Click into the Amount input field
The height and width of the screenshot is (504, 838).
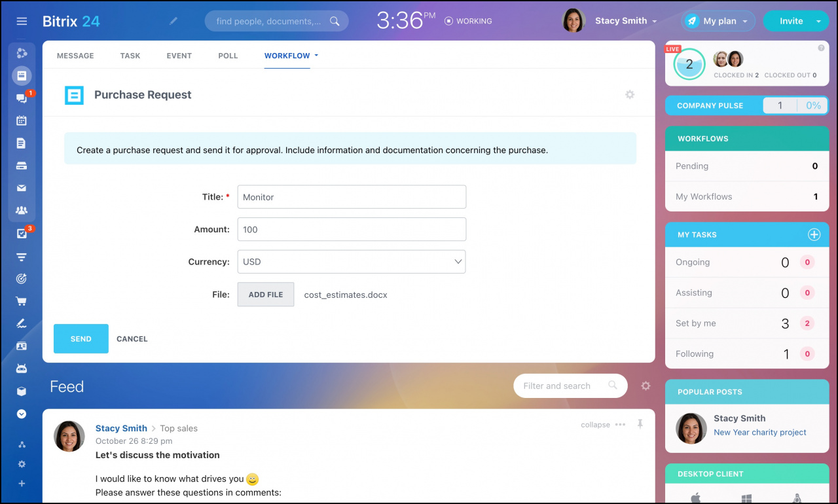pyautogui.click(x=352, y=230)
